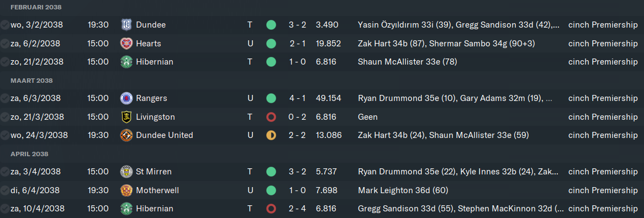
Task: Click the Livingston club crest icon
Action: [x=126, y=116]
